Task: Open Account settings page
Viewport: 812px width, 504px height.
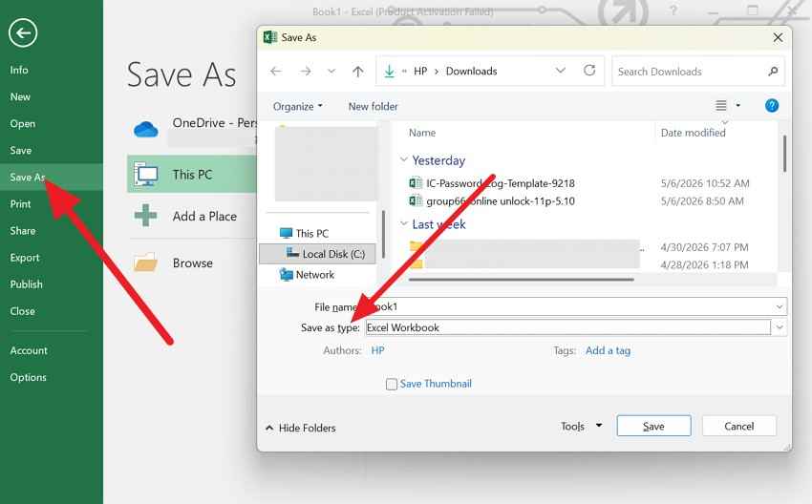Action: click(x=29, y=350)
